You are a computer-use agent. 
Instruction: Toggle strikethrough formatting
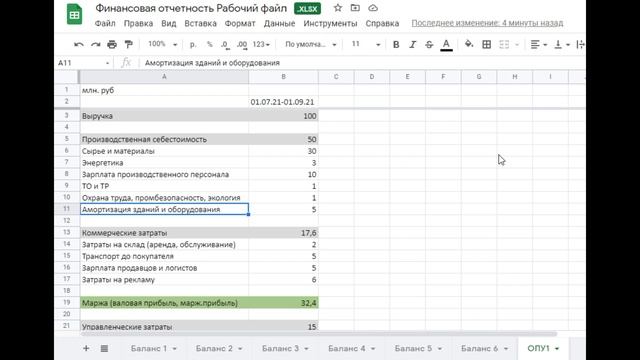point(429,44)
